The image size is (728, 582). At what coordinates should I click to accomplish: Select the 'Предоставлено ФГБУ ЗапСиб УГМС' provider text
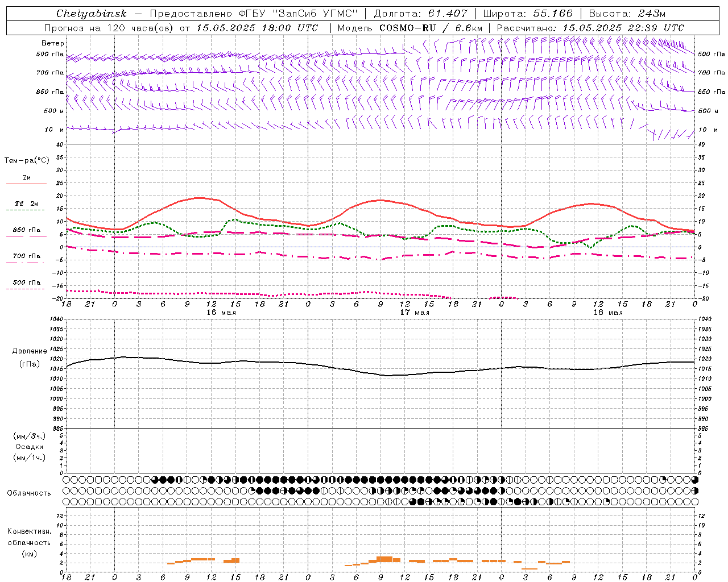click(x=254, y=14)
